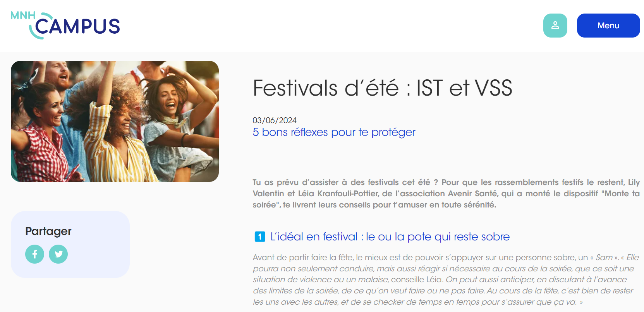Image resolution: width=644 pixels, height=312 pixels.
Task: Share the article on Facebook
Action: 34,254
